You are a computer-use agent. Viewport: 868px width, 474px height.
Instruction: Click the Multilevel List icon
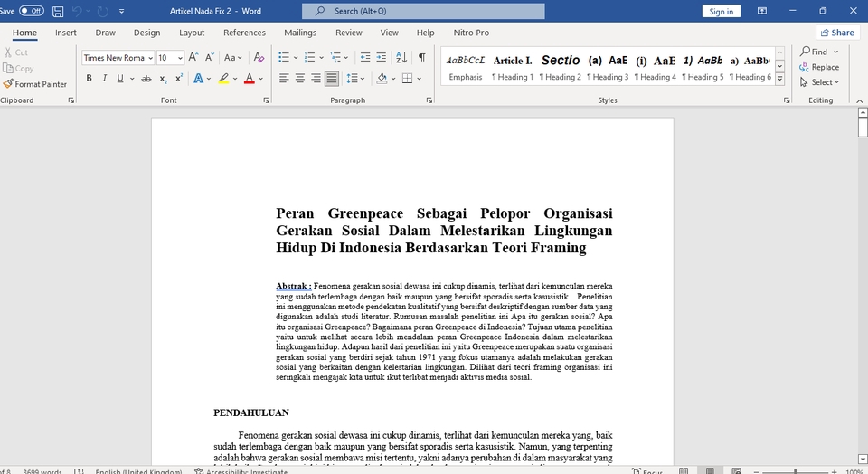point(335,57)
